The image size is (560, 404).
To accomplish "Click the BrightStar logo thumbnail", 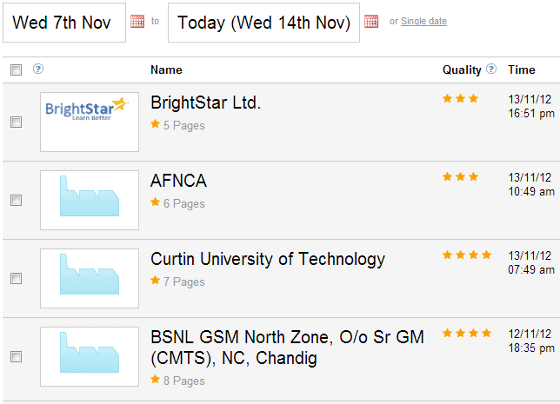I will click(x=89, y=122).
